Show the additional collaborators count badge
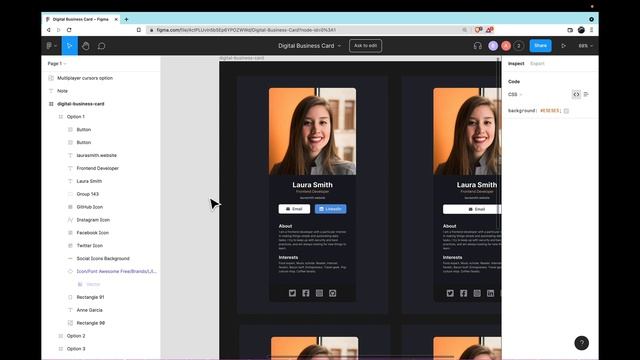 [x=519, y=46]
